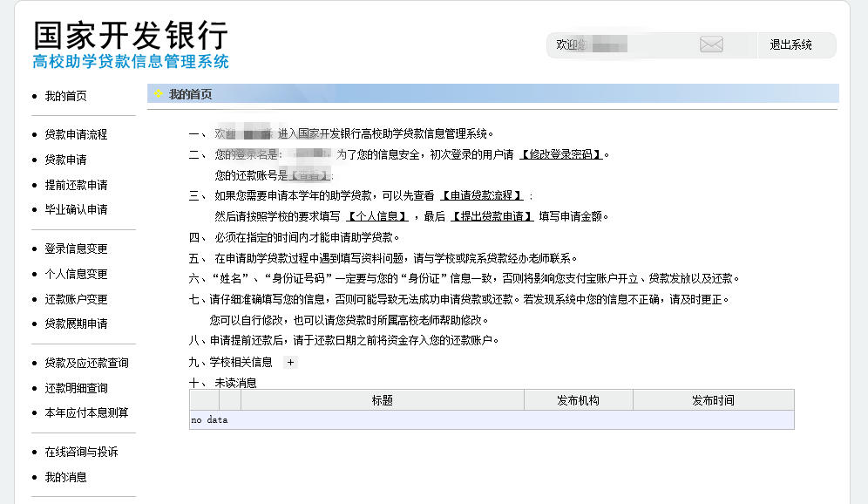The width and height of the screenshot is (868, 504).
Task: Select 贷款及应还款查询 in sidebar
Action: (x=86, y=363)
